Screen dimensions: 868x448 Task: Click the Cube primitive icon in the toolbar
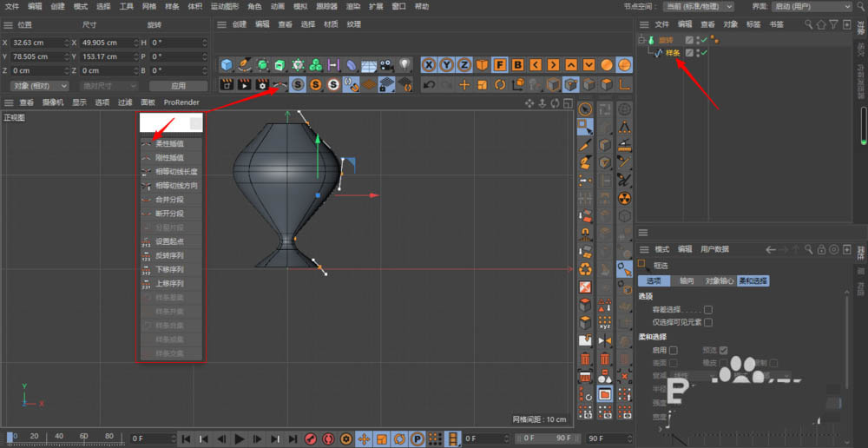227,65
